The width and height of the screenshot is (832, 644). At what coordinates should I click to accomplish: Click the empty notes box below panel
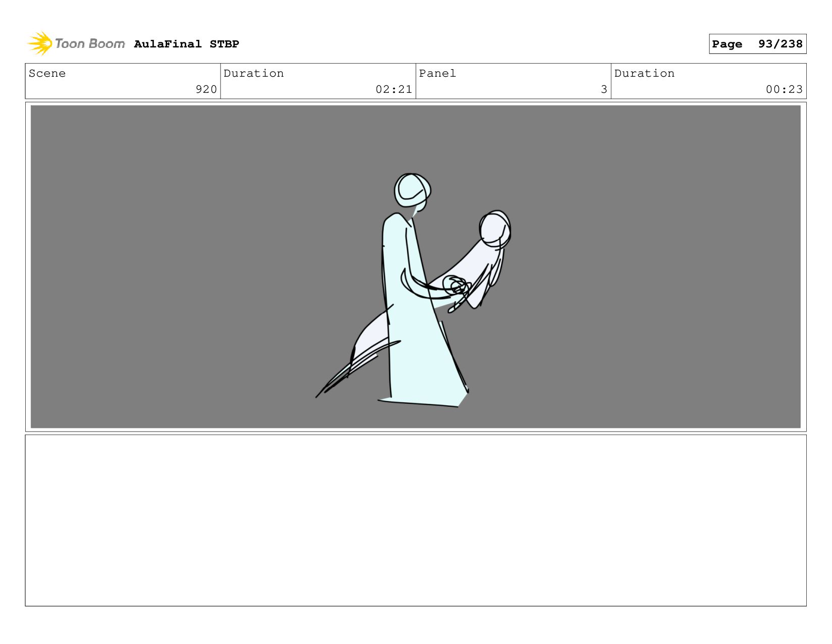tap(415, 520)
